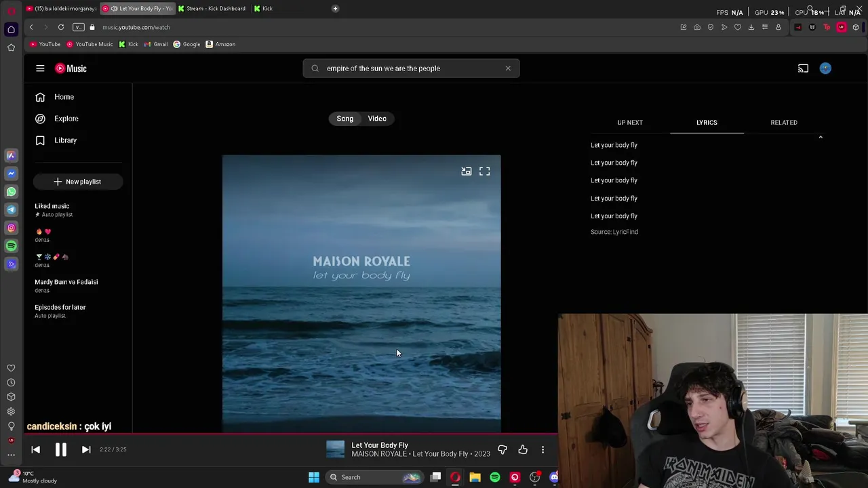Open the snapshot camera icon in toolbar
Screen dimensions: 868x488
pyautogui.click(x=697, y=27)
